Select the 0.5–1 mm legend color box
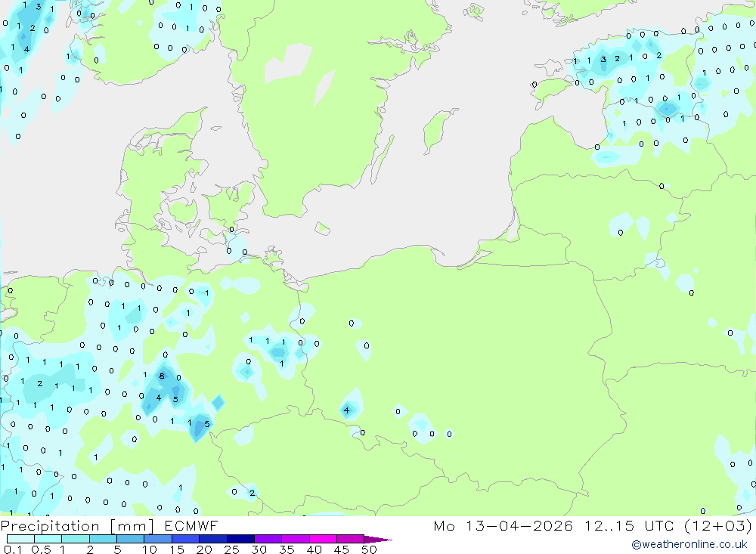The image size is (756, 554). coord(48,539)
